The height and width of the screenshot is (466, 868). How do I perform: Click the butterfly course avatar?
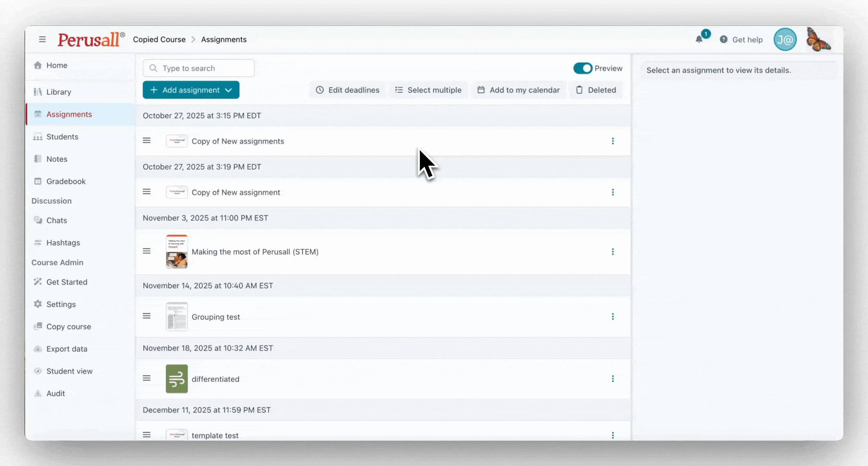pos(818,40)
